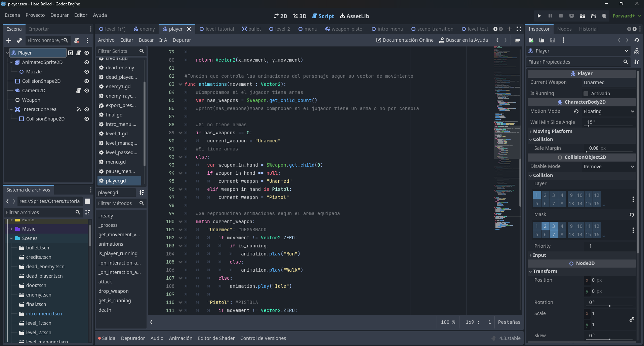Screen dimensions: 644x346
Task: Open the Disable Mode dropdown set to Remove
Action: [x=608, y=166]
